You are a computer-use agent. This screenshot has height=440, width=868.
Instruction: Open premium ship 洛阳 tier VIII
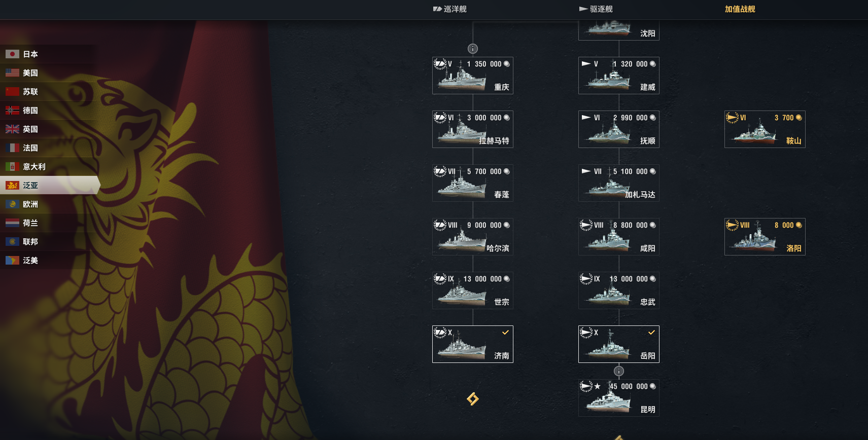point(765,237)
